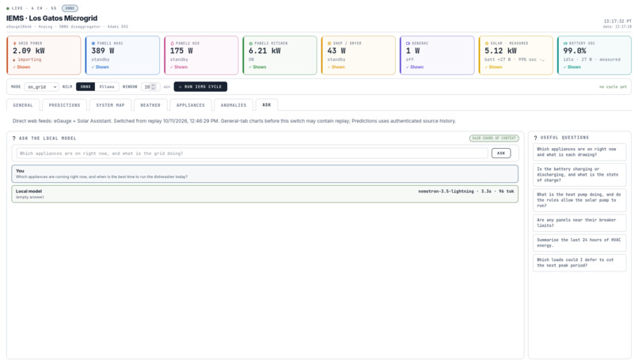Viewport: 638px width, 364px height.
Task: Ask which loads could be deferred for peak
Action: point(579,263)
